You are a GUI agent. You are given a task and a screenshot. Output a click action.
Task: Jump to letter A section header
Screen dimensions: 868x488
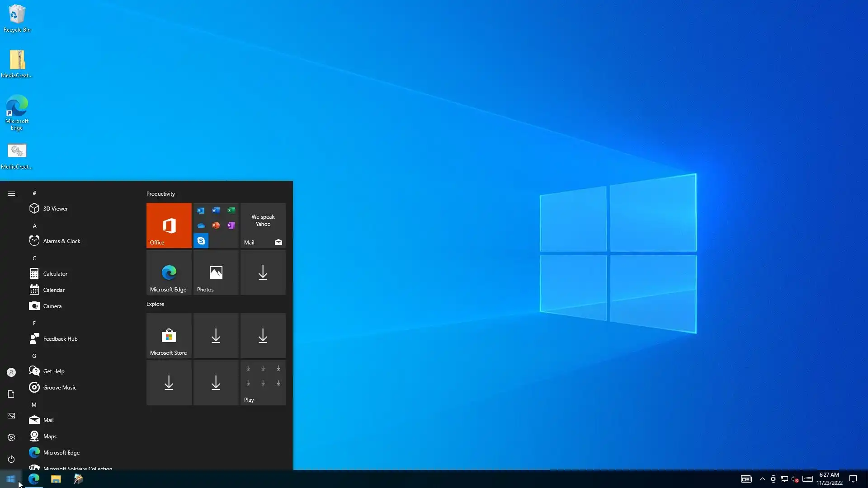(x=34, y=225)
